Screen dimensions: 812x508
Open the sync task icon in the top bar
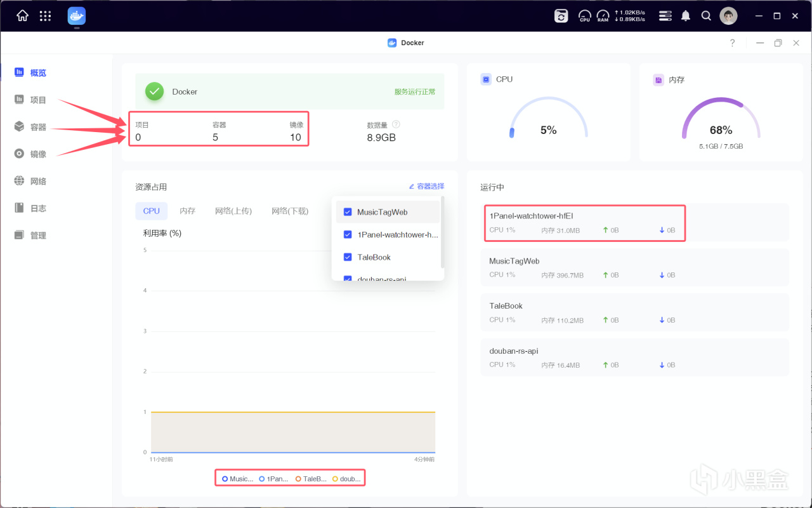click(561, 16)
